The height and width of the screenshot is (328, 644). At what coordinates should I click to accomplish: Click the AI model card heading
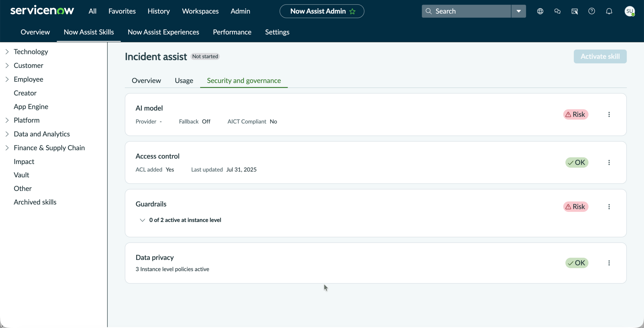149,108
